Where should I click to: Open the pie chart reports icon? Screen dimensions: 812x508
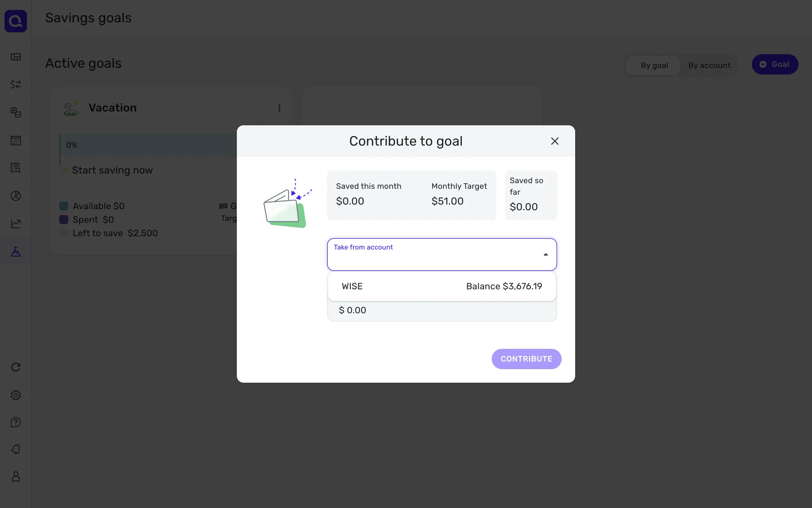coord(16,196)
